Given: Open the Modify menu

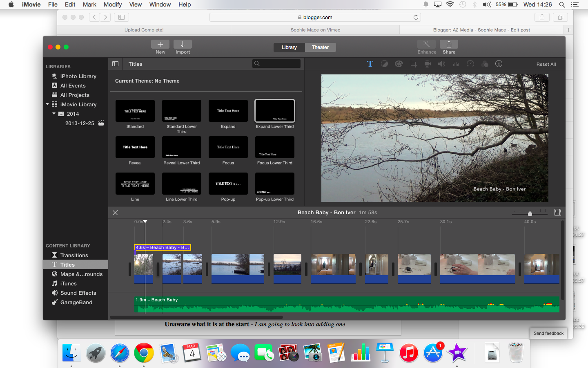Looking at the screenshot, I should (113, 4).
